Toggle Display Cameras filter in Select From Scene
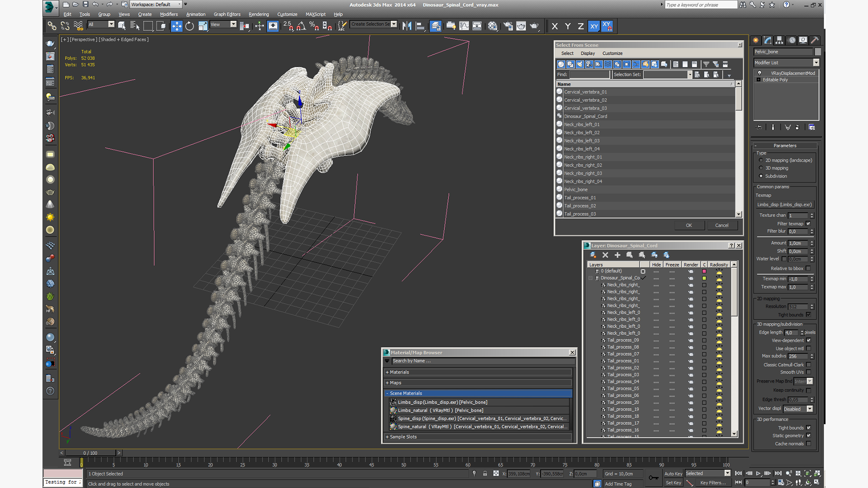868x488 pixels. [589, 64]
